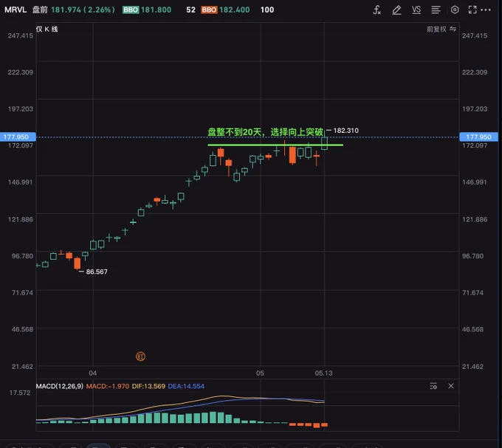The width and height of the screenshot is (502, 448).
Task: Select the drawing pencil tool
Action: pos(396,10)
